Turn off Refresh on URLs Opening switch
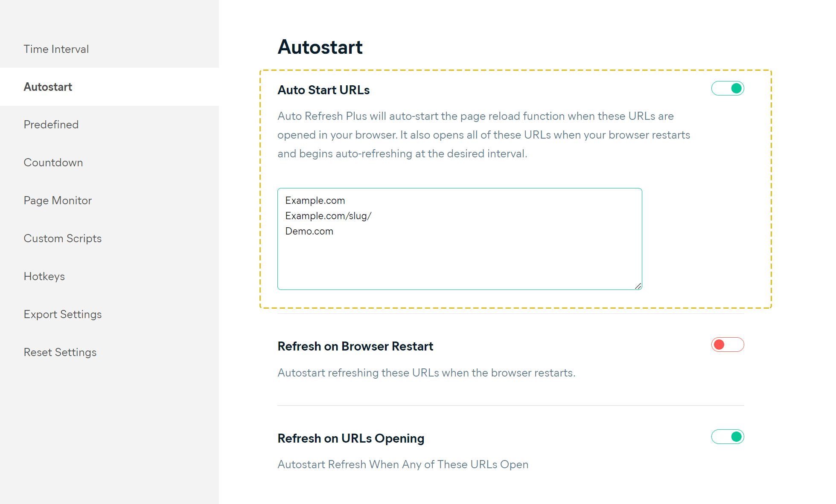This screenshot has height=504, width=836. (x=728, y=437)
